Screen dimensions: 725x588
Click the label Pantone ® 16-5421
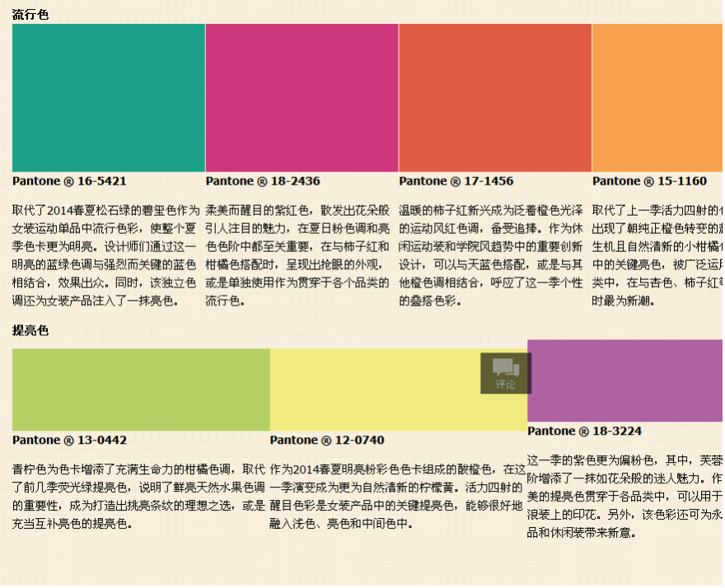(x=69, y=182)
